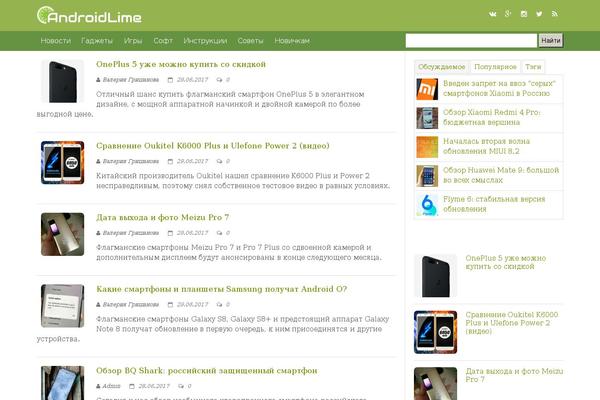Click the Redmi 4 Pro thumbnail in sidebar
This screenshot has height=400, width=600.
[x=427, y=118]
